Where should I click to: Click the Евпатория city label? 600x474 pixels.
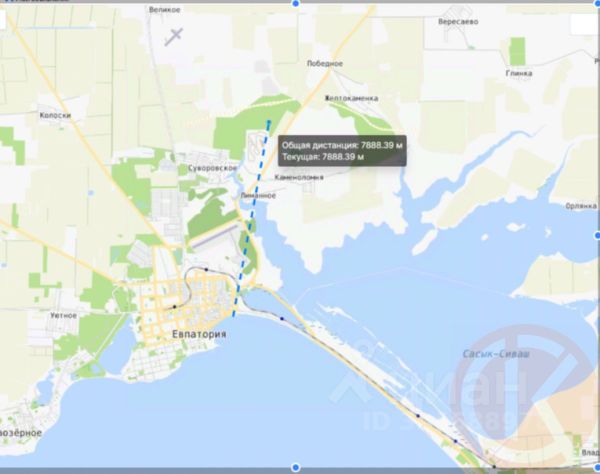point(199,334)
